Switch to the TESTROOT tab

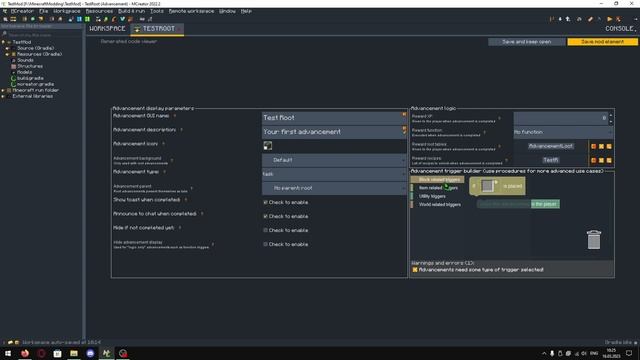click(157, 29)
